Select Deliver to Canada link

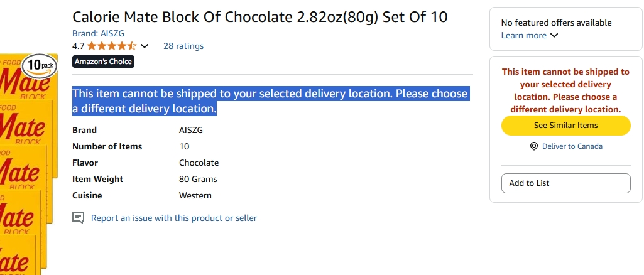572,146
